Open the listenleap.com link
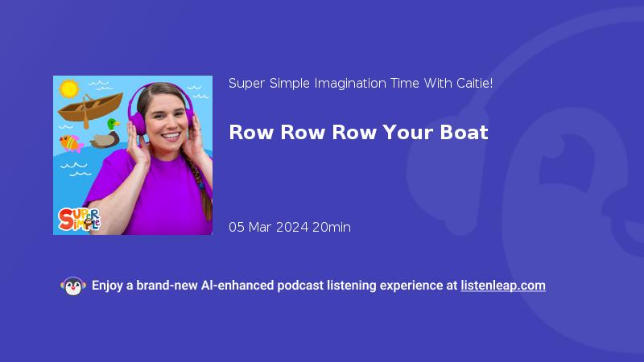The width and height of the screenshot is (644, 362). pos(503,286)
